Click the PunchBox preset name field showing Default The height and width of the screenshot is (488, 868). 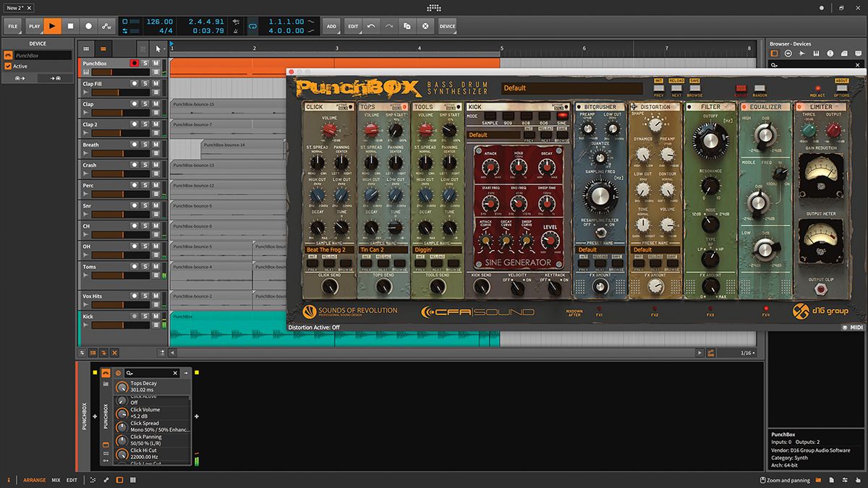(x=571, y=88)
